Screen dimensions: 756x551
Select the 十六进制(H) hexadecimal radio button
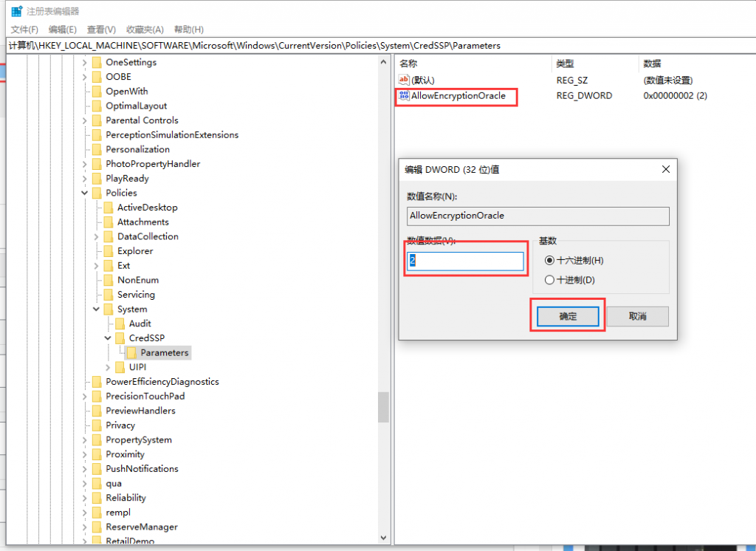pyautogui.click(x=549, y=261)
